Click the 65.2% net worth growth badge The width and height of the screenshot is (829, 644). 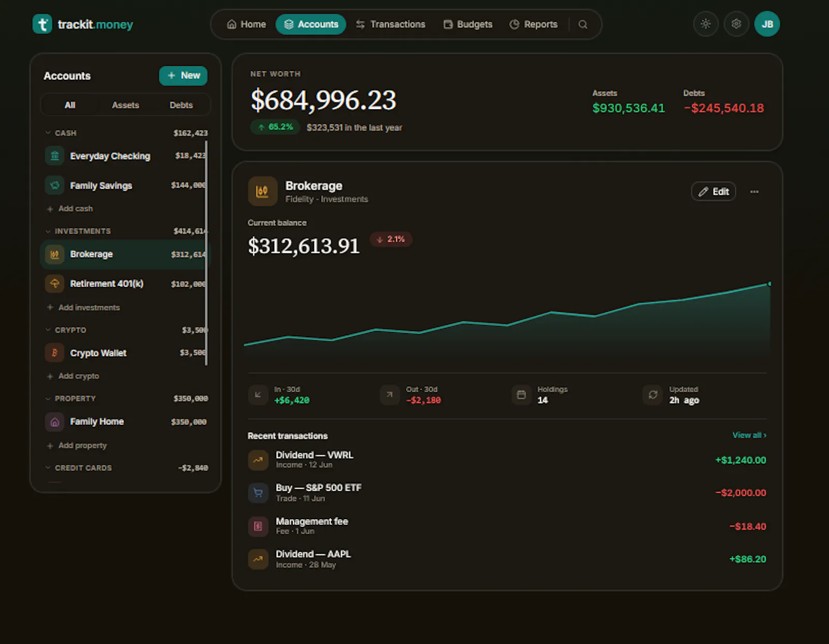point(275,127)
